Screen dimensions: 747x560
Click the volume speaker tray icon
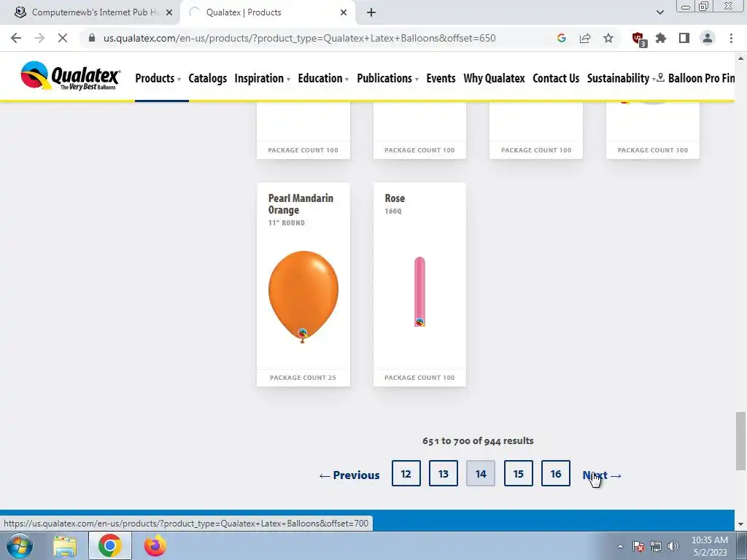coord(673,546)
